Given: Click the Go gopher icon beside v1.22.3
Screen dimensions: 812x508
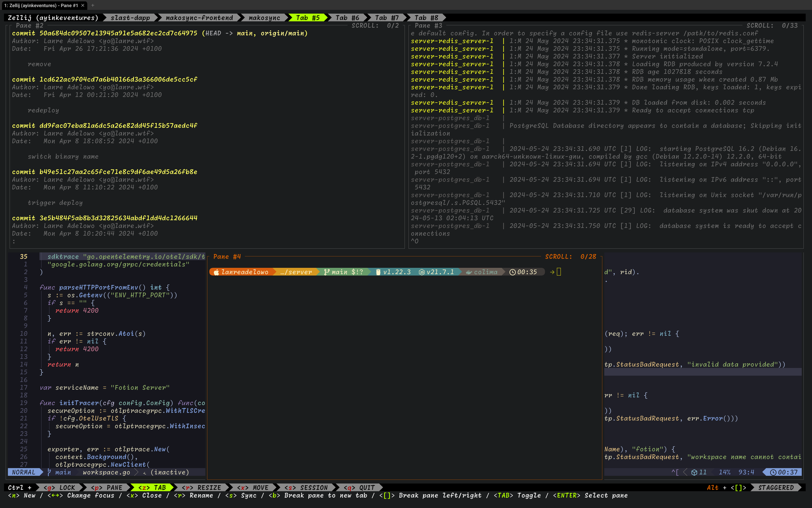Looking at the screenshot, I should pyautogui.click(x=378, y=272).
